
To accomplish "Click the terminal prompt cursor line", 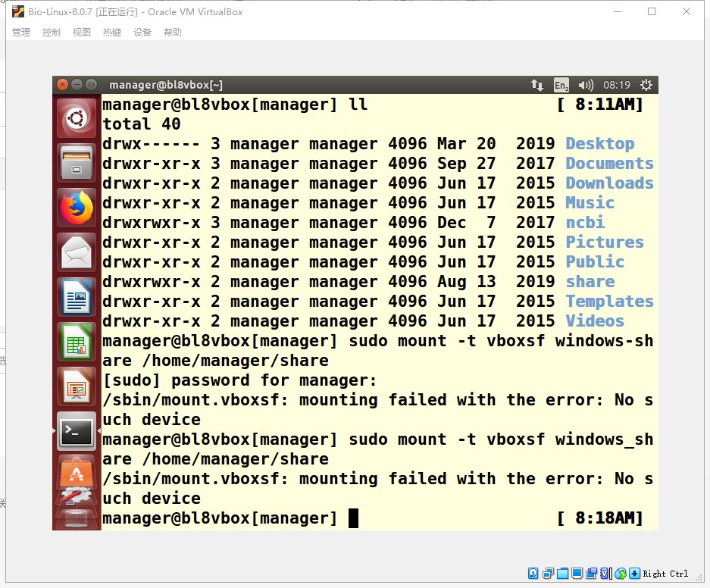I will tap(352, 518).
